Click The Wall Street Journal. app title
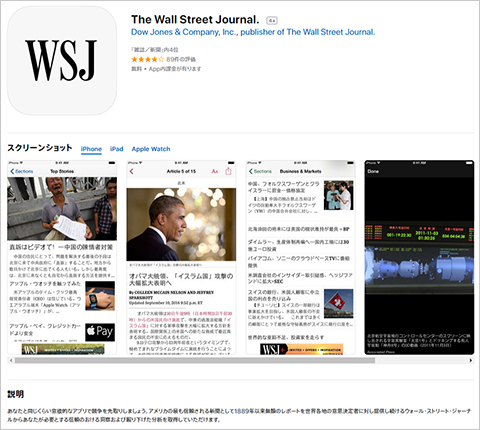This screenshot has width=480, height=430. click(x=195, y=20)
